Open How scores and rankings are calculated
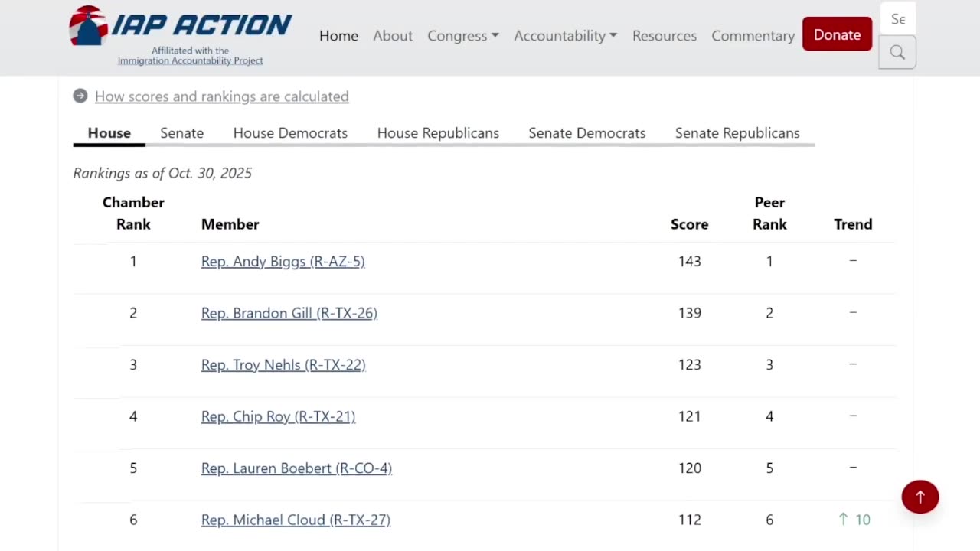This screenshot has width=980, height=551. [221, 96]
